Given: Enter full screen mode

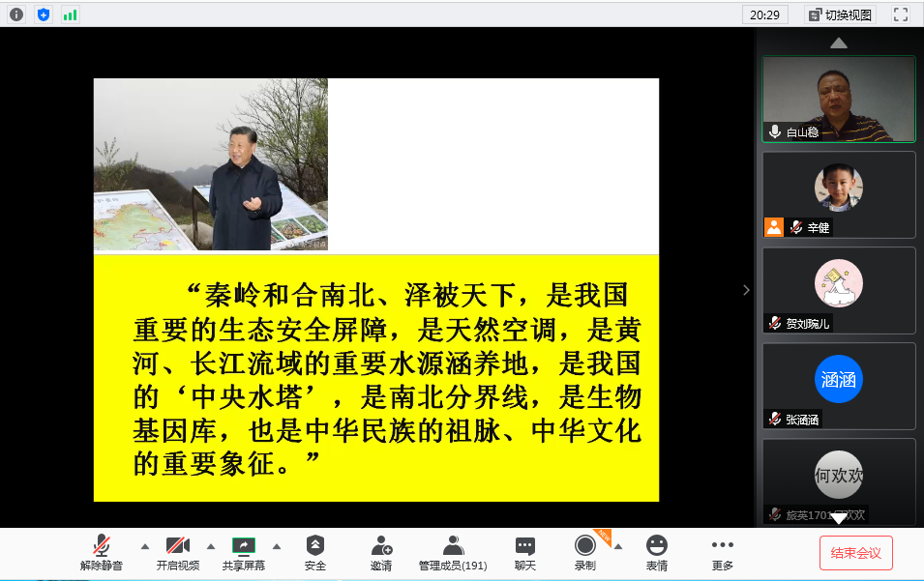Looking at the screenshot, I should pos(900,15).
